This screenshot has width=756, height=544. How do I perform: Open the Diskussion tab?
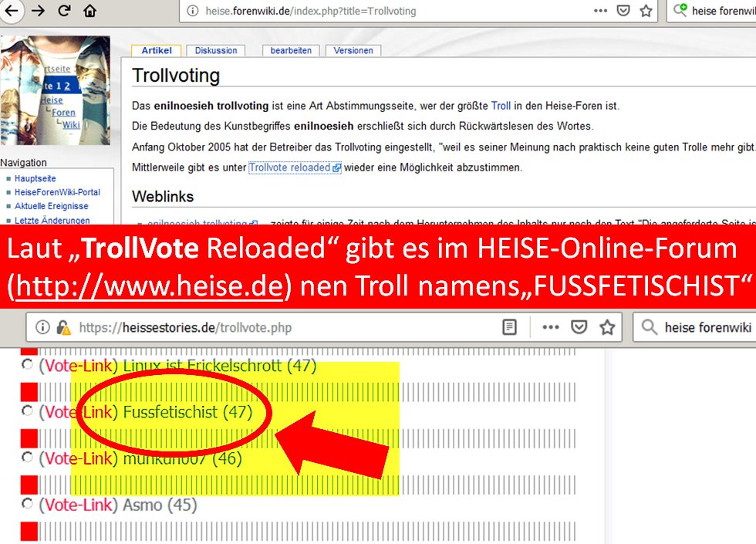pos(215,51)
